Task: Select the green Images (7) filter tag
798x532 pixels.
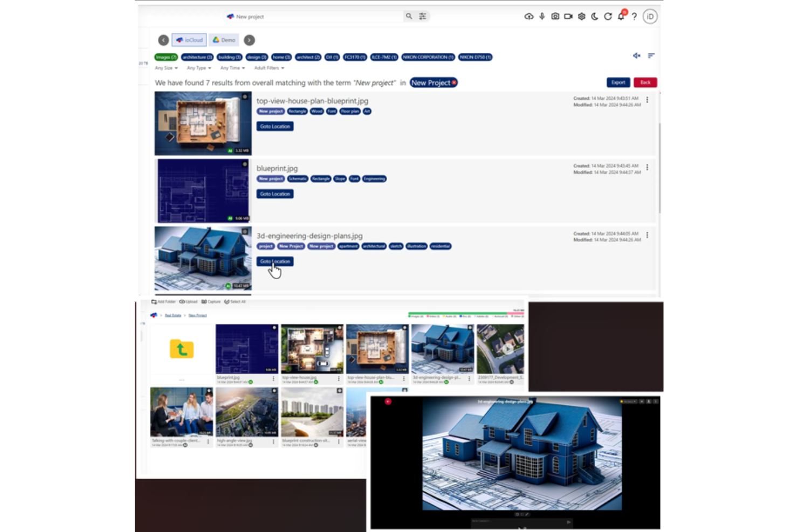Action: (x=166, y=57)
